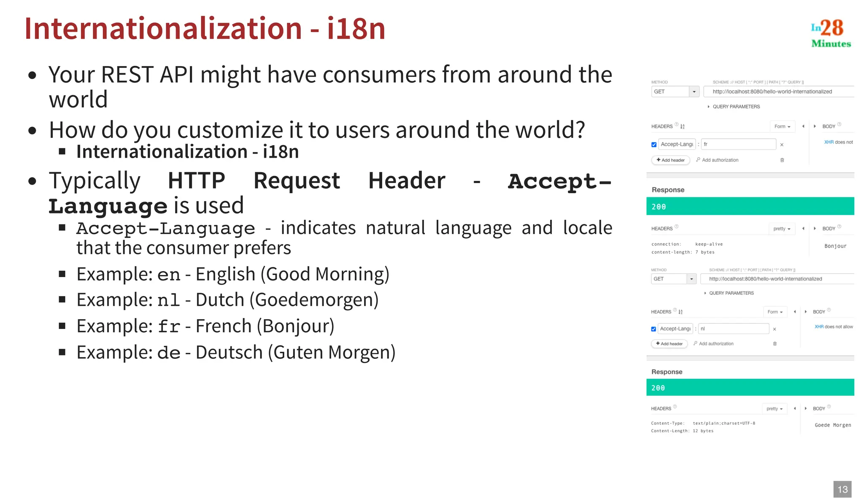Click the left collapse arrow beside Form in nl request
The image size is (864, 504).
pos(795,312)
